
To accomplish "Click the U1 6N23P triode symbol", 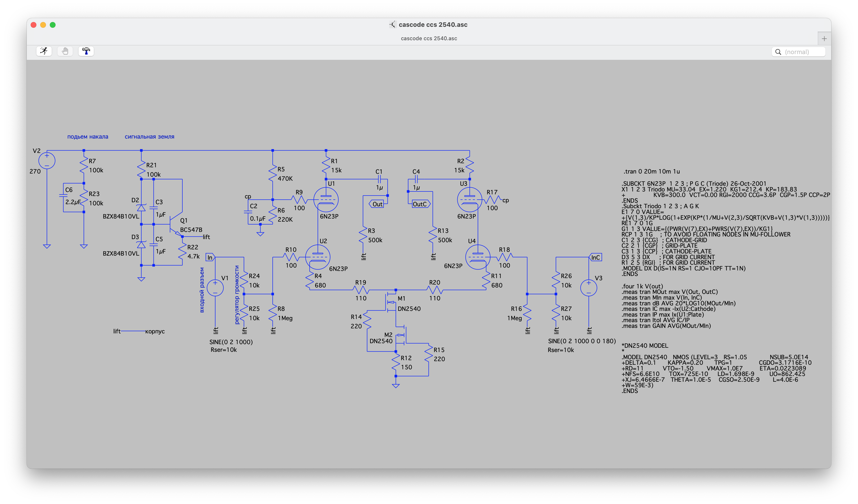I will (326, 200).
